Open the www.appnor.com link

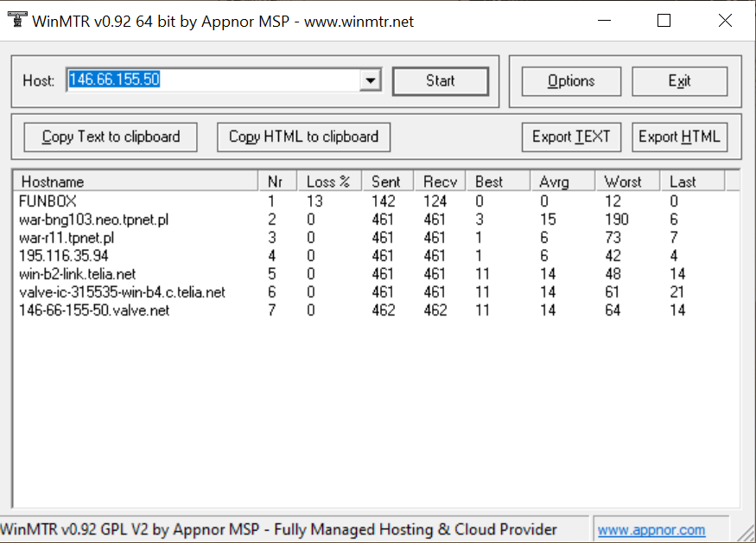click(x=651, y=530)
